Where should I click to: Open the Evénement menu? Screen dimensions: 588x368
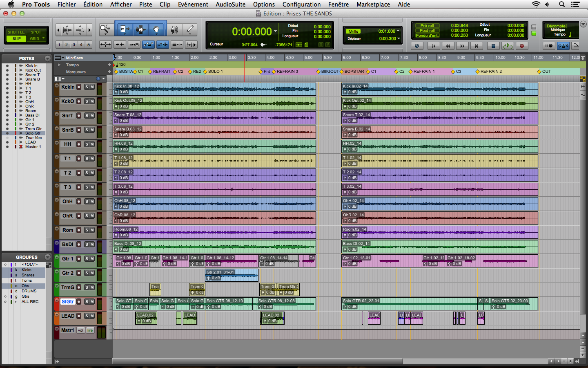pos(193,4)
